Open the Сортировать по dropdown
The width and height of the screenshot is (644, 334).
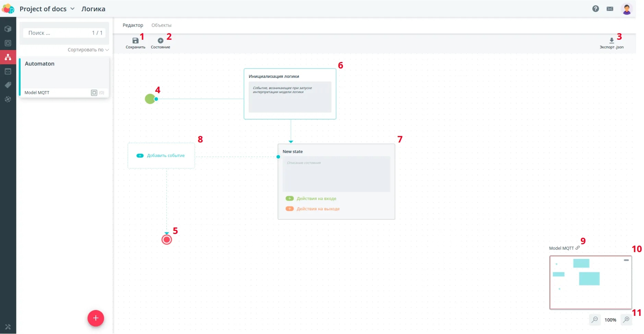click(88, 50)
